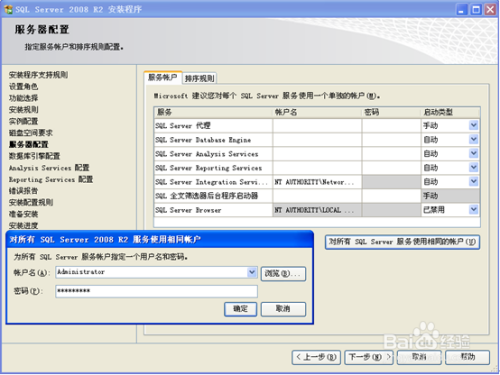Click 设置角色 step in sidebar
The height and width of the screenshot is (375, 500).
(x=23, y=86)
